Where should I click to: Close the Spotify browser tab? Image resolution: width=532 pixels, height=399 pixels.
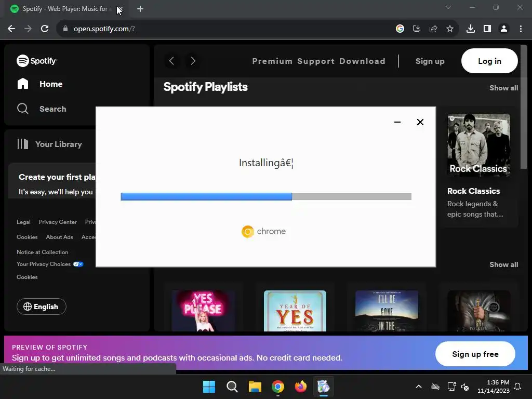pyautogui.click(x=120, y=9)
